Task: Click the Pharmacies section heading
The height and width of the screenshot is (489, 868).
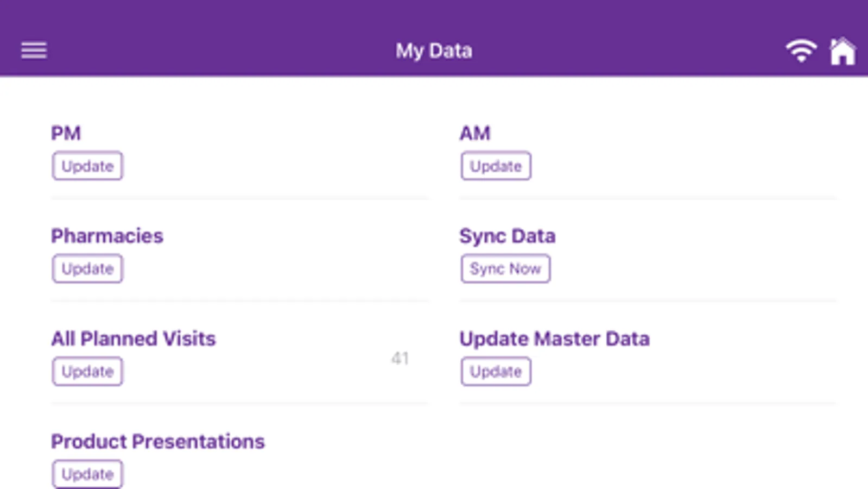Action: [107, 236]
